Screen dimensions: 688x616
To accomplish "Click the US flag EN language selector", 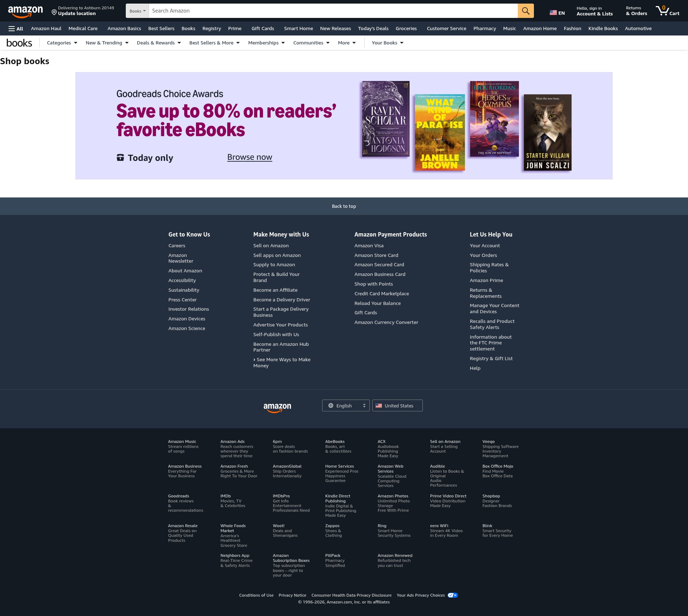I will pyautogui.click(x=557, y=13).
